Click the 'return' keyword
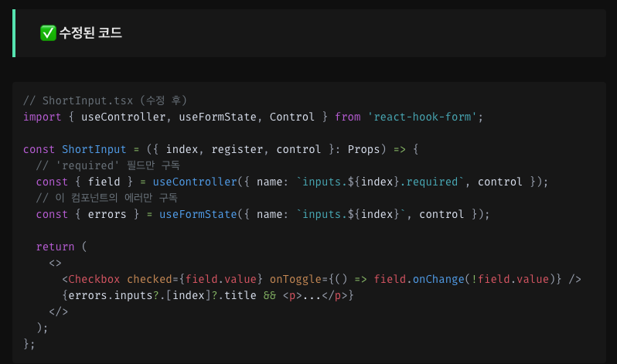 pos(55,247)
